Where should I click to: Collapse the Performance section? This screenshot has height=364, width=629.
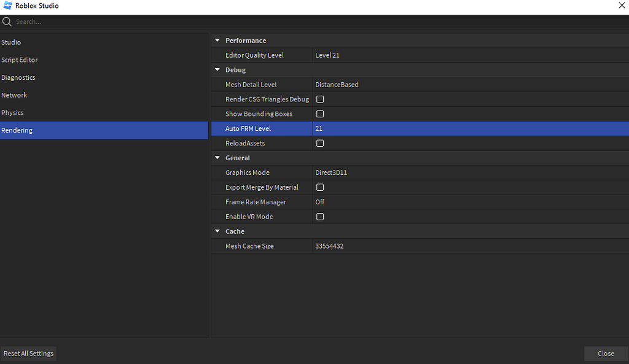(x=217, y=41)
